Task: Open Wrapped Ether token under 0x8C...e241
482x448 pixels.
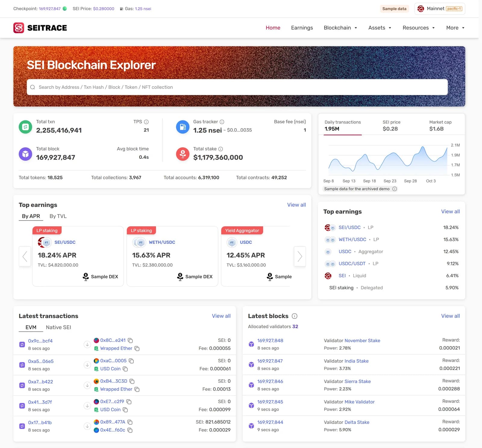Action: pos(116,348)
